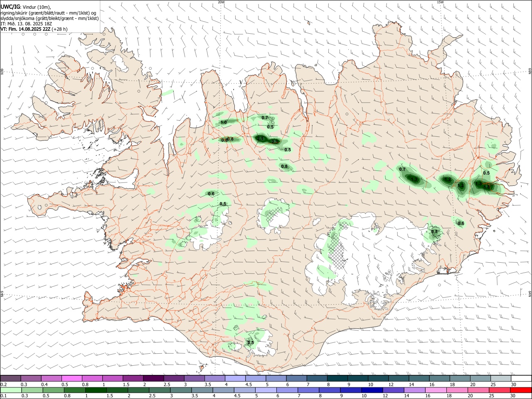Click the '20W' longitude label at top
The image size is (532, 399).
click(221, 2)
